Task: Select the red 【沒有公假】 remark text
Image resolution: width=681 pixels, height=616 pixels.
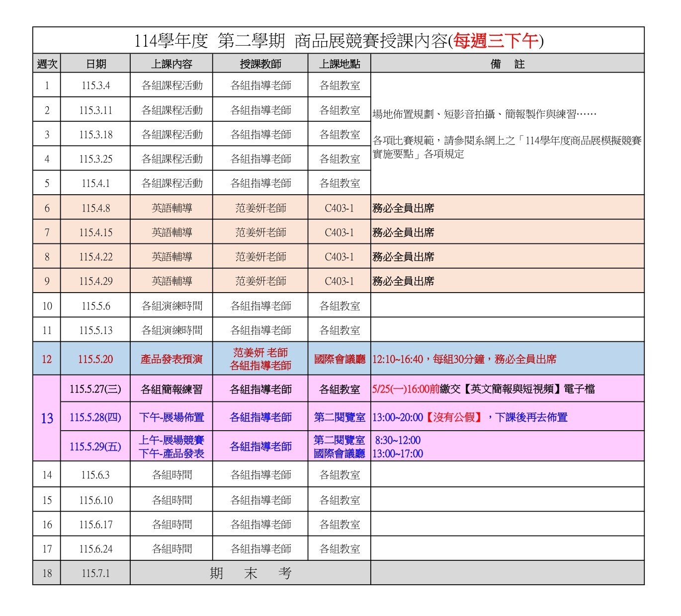Action: pos(454,417)
